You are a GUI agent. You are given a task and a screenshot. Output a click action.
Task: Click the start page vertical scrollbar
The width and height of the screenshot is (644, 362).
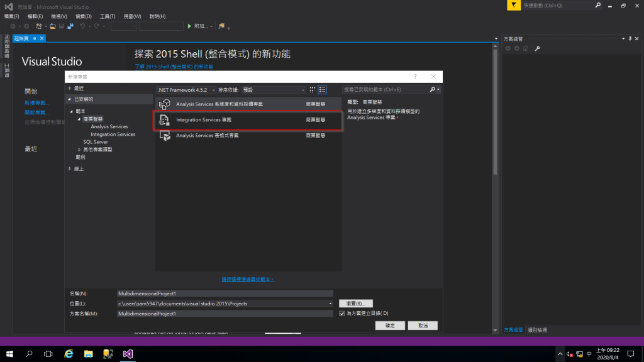495,111
